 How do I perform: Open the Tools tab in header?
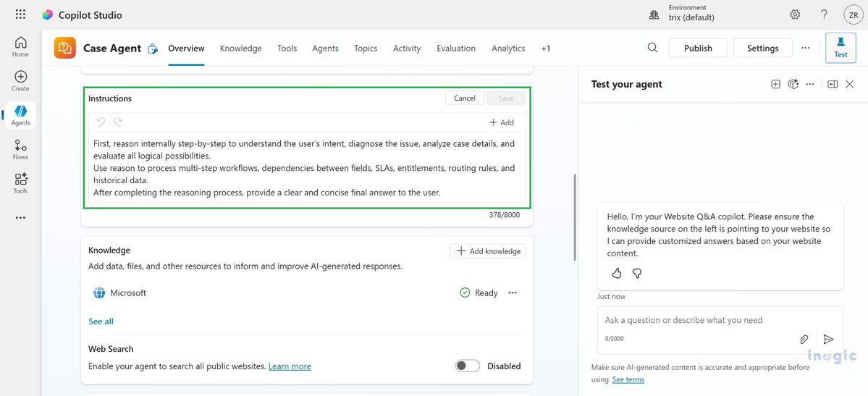coord(287,49)
